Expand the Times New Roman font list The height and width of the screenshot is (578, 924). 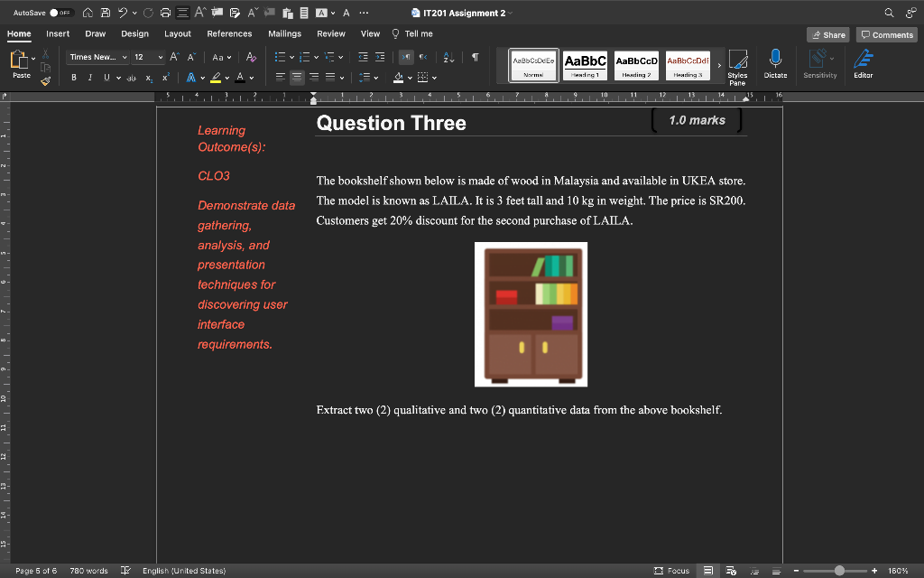tap(126, 57)
